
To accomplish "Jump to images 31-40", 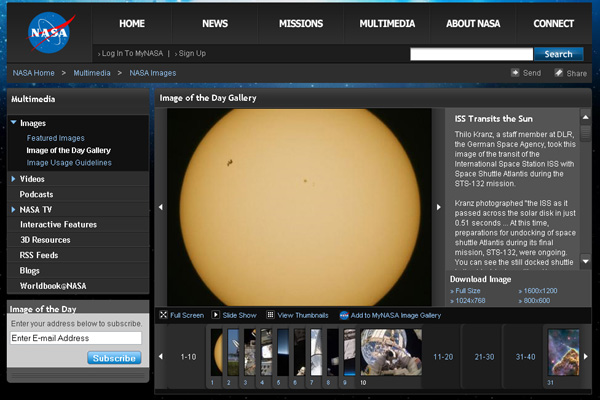I will (x=525, y=357).
